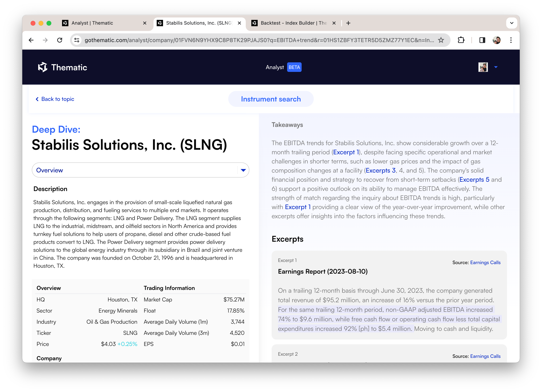
Task: Open Earnings Calls source for Excerpt 1
Action: (485, 263)
